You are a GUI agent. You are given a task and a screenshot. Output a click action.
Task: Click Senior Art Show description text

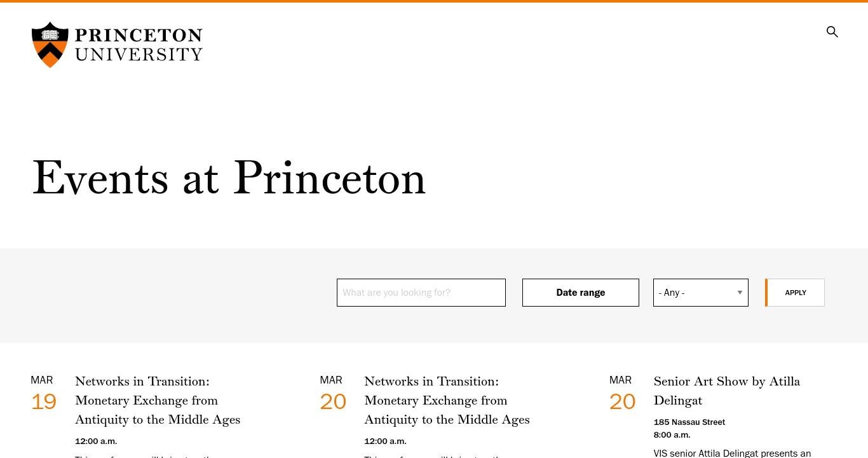pos(732,454)
